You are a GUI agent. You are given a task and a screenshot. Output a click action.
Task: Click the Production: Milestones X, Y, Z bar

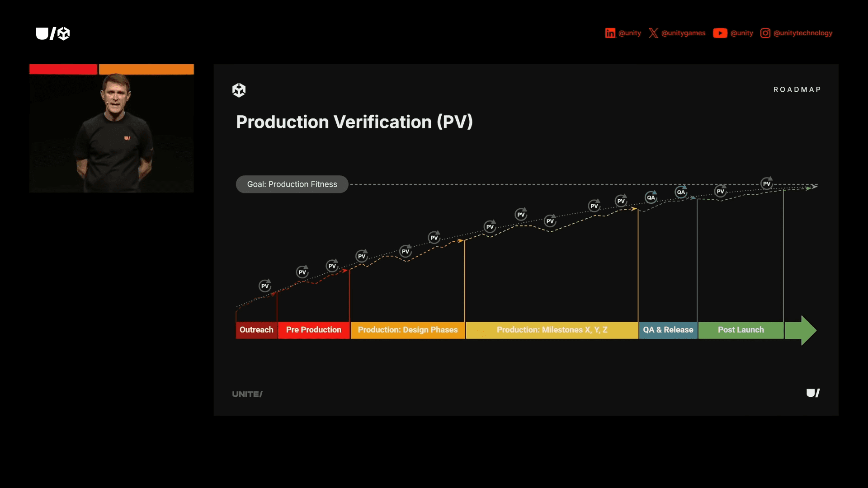point(552,330)
